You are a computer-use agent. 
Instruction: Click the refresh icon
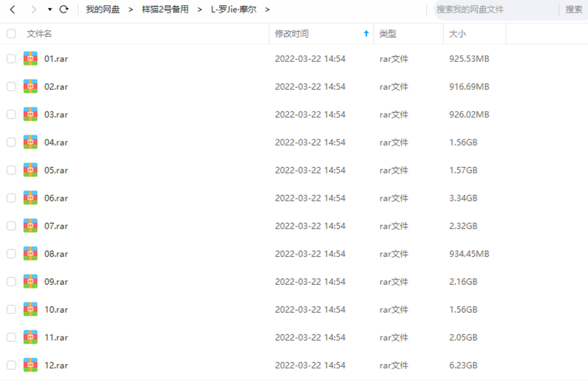pyautogui.click(x=64, y=10)
